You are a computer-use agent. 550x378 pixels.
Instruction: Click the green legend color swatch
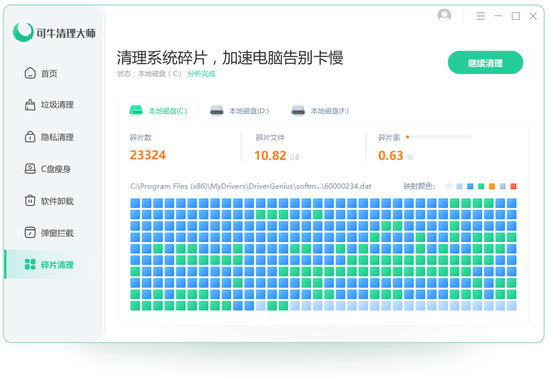click(481, 186)
